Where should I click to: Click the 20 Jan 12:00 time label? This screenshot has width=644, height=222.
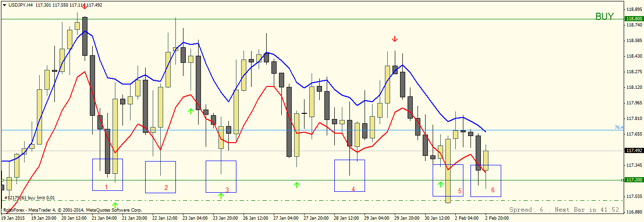click(x=75, y=218)
